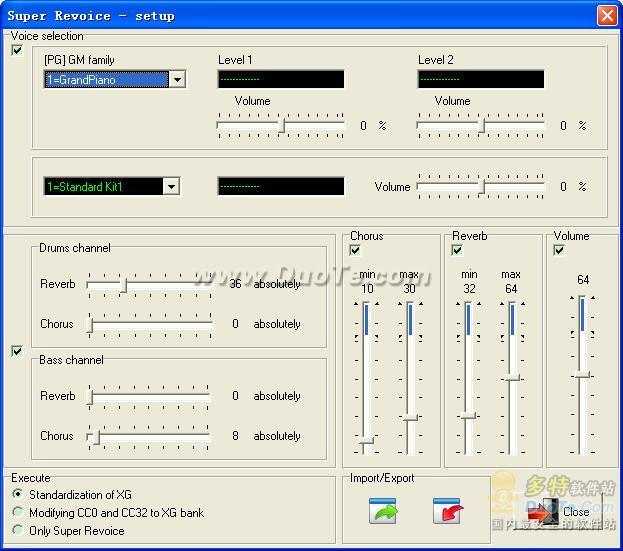The image size is (623, 551).
Task: Toggle the Drums and Bass channel checkbox
Action: pos(17,351)
